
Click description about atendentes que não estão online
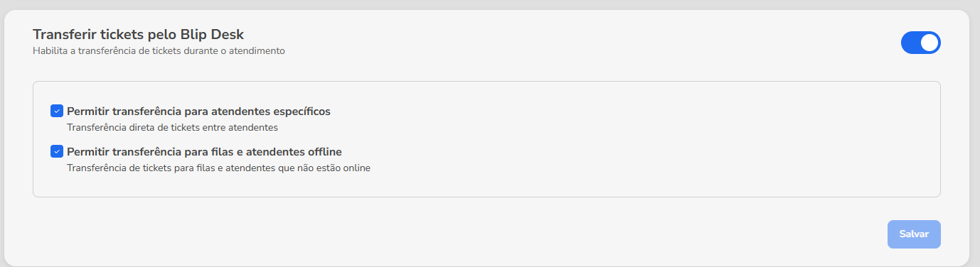pos(218,168)
